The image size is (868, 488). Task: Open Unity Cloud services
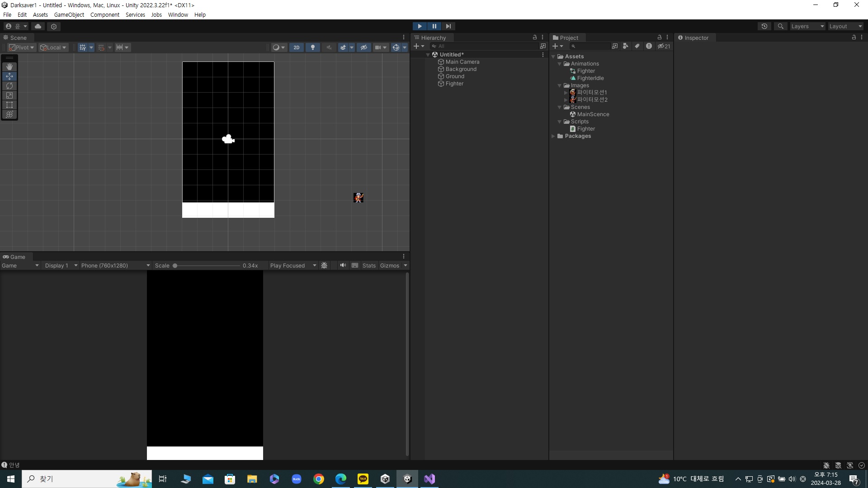pyautogui.click(x=38, y=27)
